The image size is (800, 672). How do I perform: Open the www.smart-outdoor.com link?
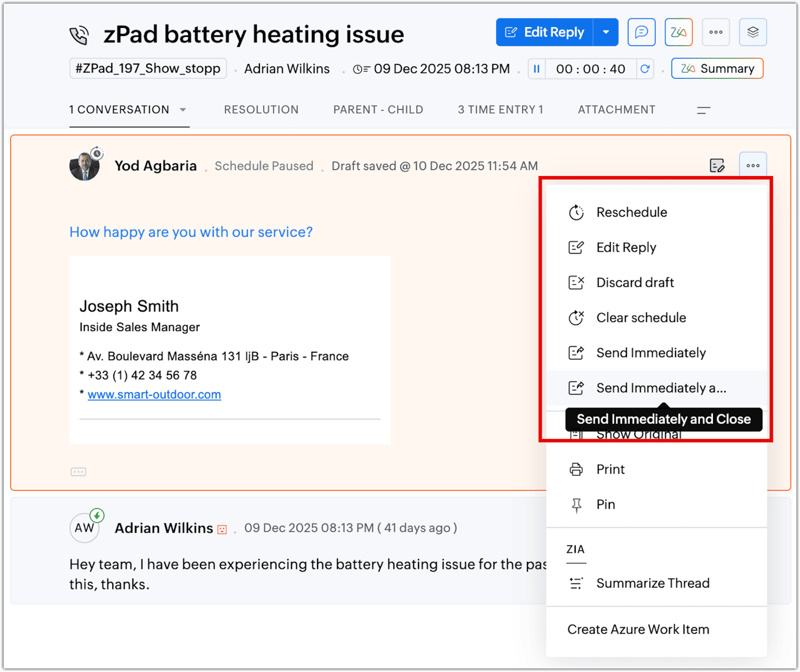coord(154,394)
